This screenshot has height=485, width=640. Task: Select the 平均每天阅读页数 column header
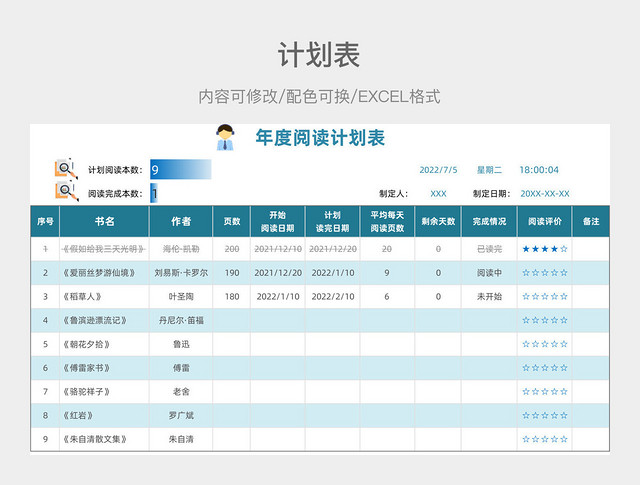click(387, 221)
